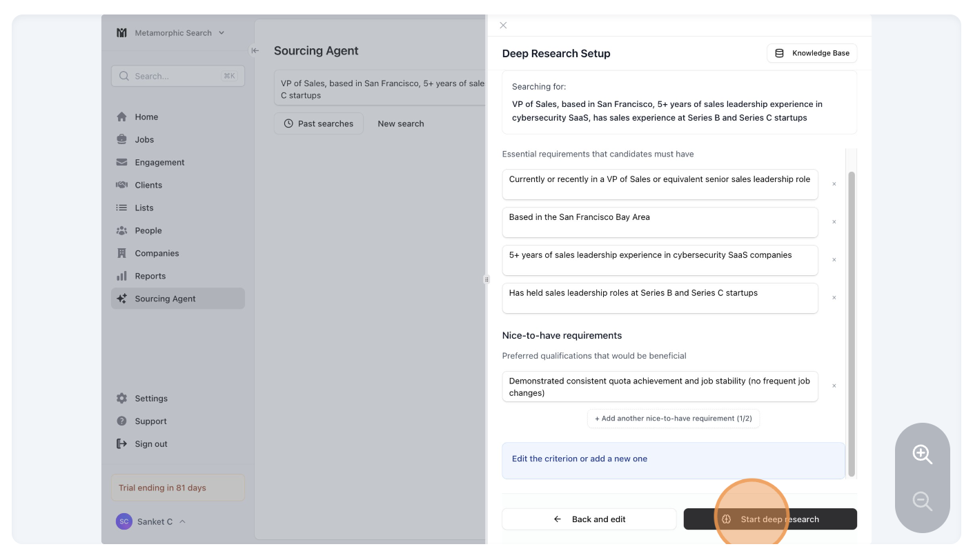The width and height of the screenshot is (973, 560).
Task: Open the Knowledge Base
Action: point(812,53)
